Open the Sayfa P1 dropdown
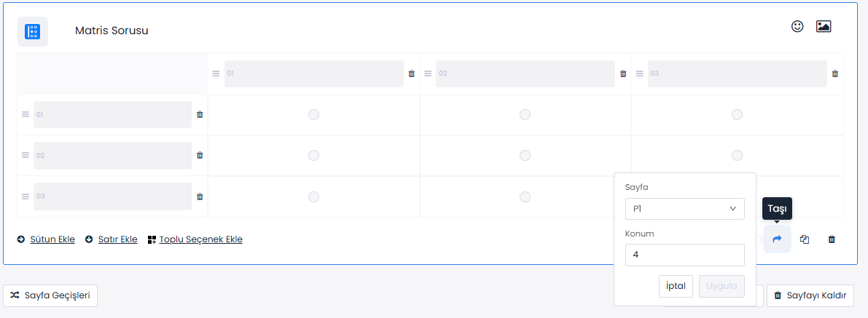The height and width of the screenshot is (318, 868). [x=684, y=209]
